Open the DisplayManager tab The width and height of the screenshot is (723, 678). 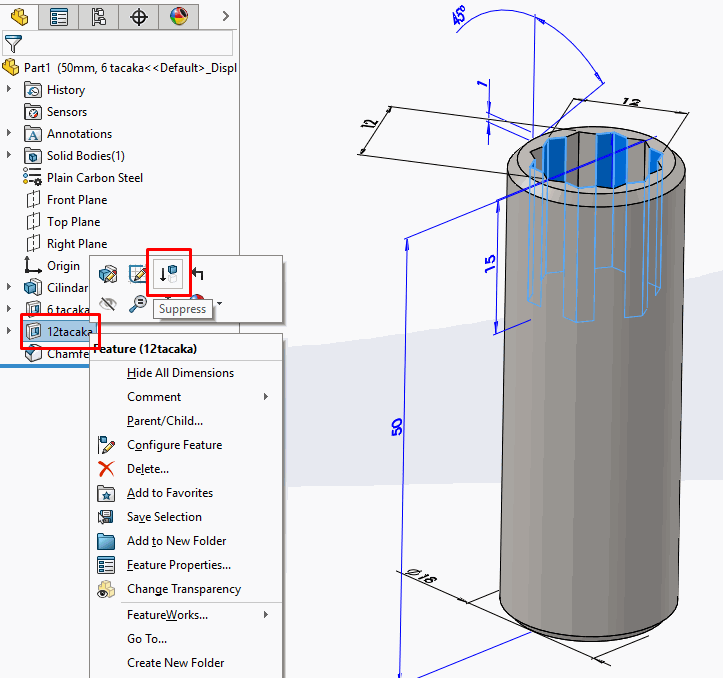pyautogui.click(x=178, y=17)
